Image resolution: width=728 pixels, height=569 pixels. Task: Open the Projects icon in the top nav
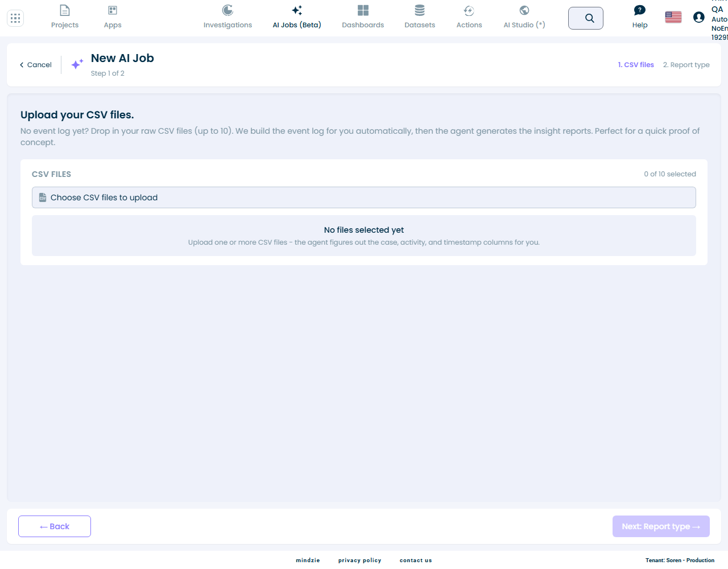pos(65,10)
